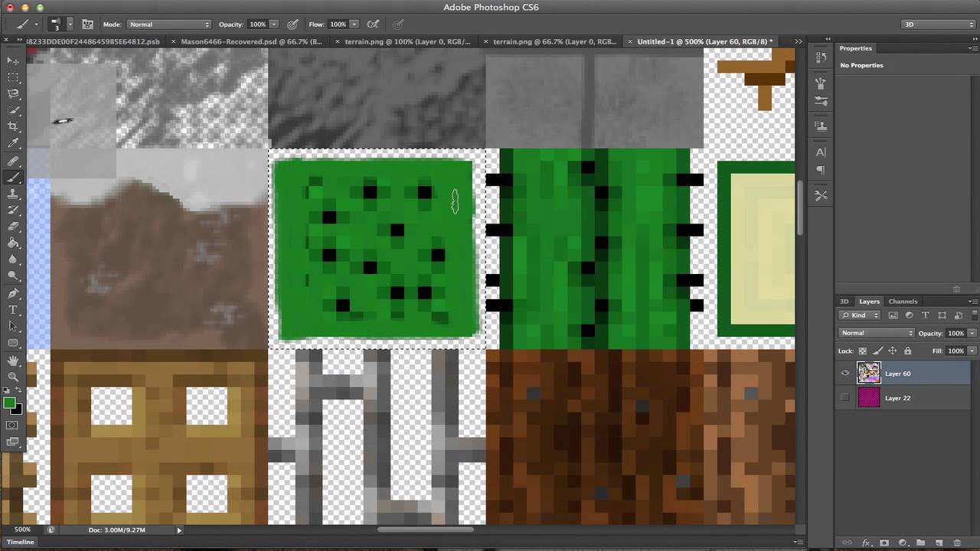Switch to the Channels tab

(x=903, y=302)
